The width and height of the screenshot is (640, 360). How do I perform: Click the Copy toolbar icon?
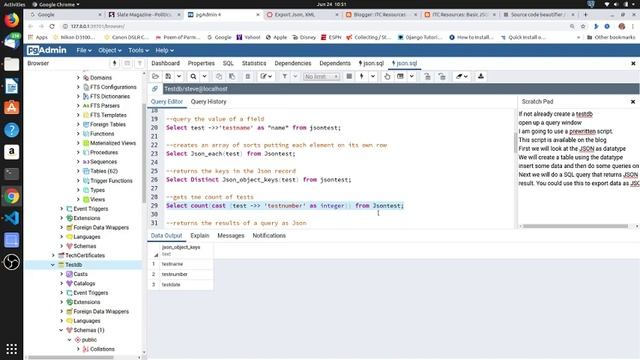coord(219,76)
